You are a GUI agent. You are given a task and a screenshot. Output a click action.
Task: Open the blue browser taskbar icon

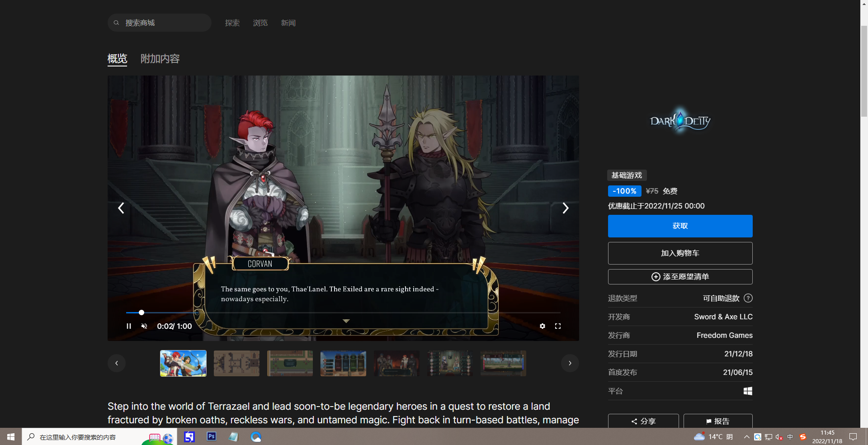click(x=256, y=437)
